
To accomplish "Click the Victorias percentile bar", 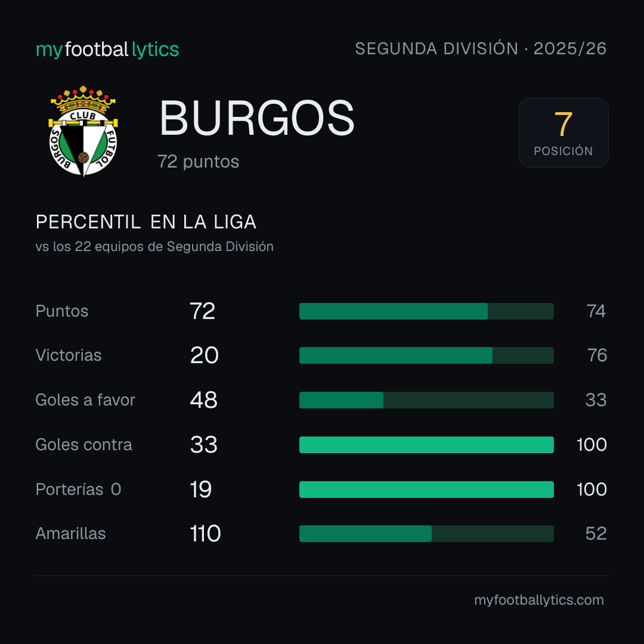I will (426, 355).
